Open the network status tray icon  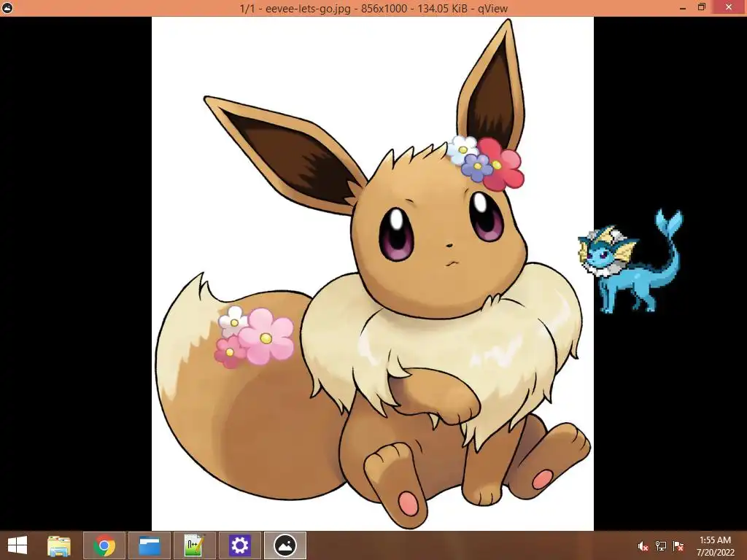tap(660, 546)
